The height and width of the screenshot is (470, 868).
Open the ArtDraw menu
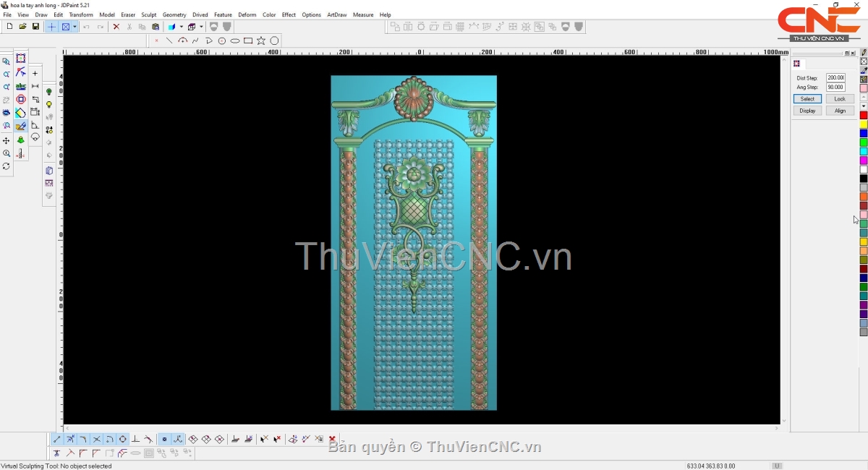336,14
